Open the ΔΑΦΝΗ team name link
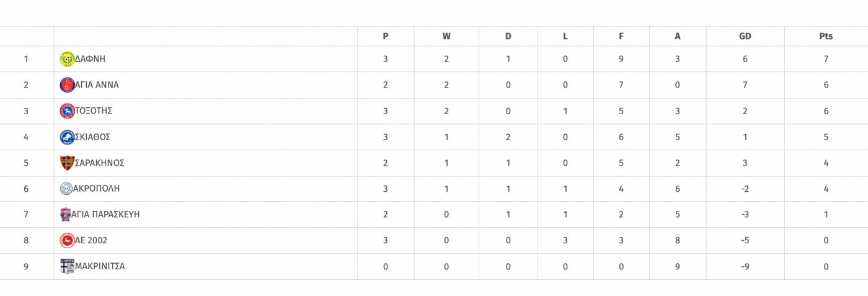This screenshot has height=296, width=868. pyautogui.click(x=90, y=59)
